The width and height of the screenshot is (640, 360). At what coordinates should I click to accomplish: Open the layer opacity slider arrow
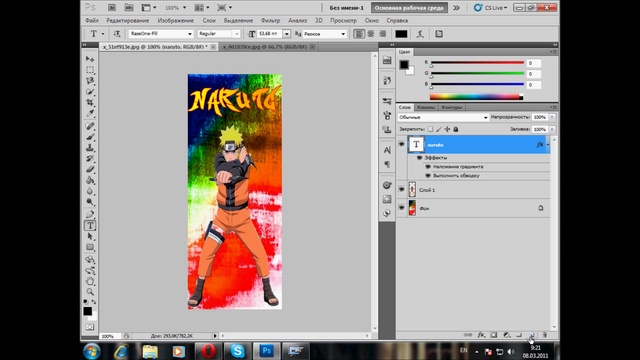tap(552, 117)
